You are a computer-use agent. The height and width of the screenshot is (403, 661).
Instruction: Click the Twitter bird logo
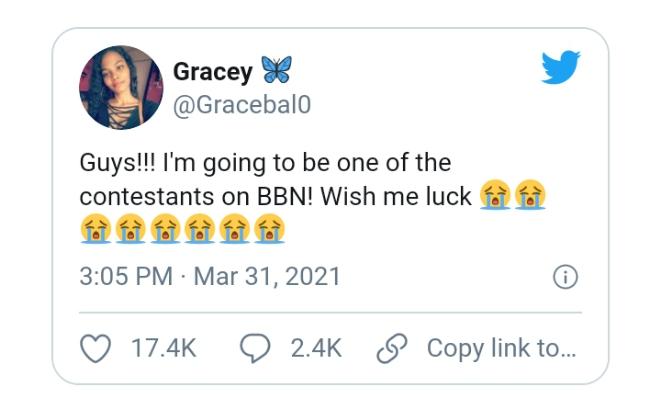[x=559, y=68]
